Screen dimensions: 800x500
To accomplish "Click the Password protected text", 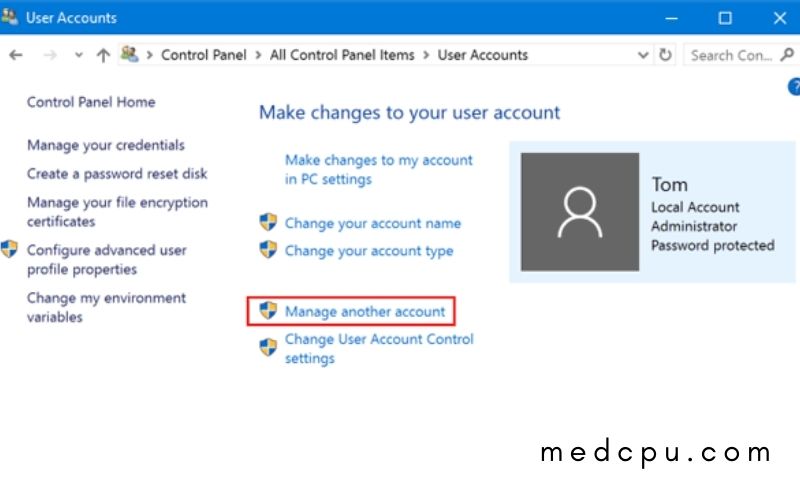I will tap(713, 245).
